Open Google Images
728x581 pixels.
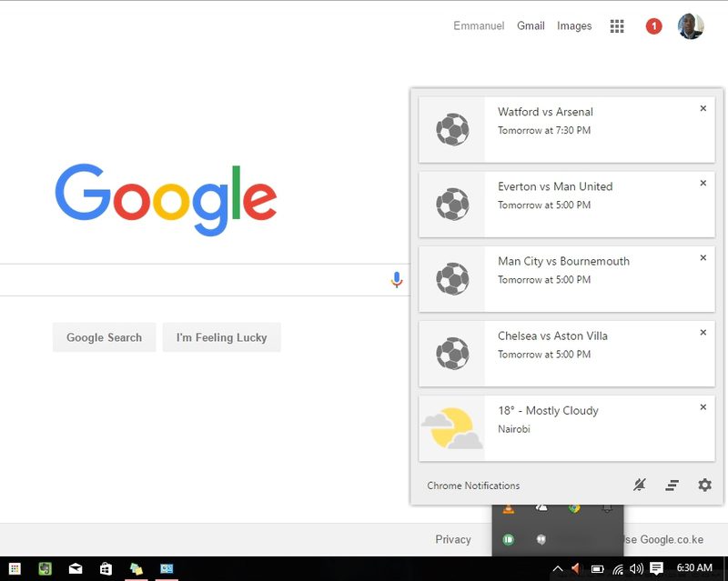(x=574, y=26)
